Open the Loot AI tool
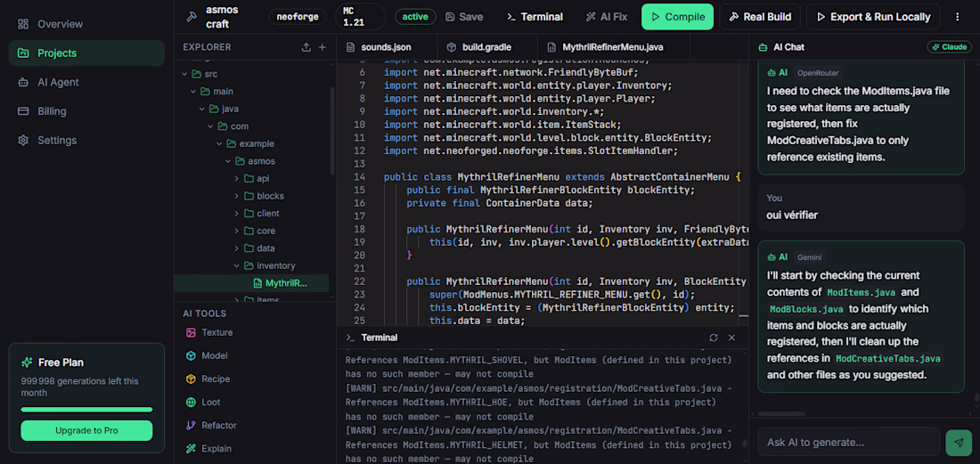 tap(203, 403)
